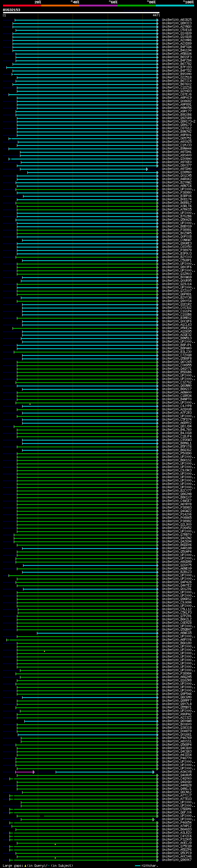Open hit UniRef100_A8IB25
This screenshot has width=197, height=868.
(x=177, y=20)
